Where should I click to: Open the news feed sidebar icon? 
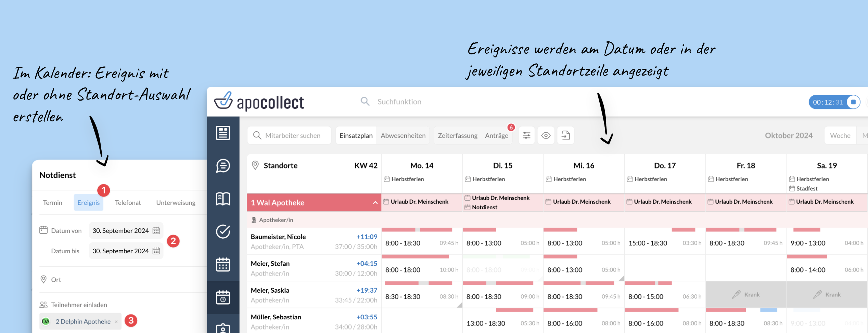point(223,133)
